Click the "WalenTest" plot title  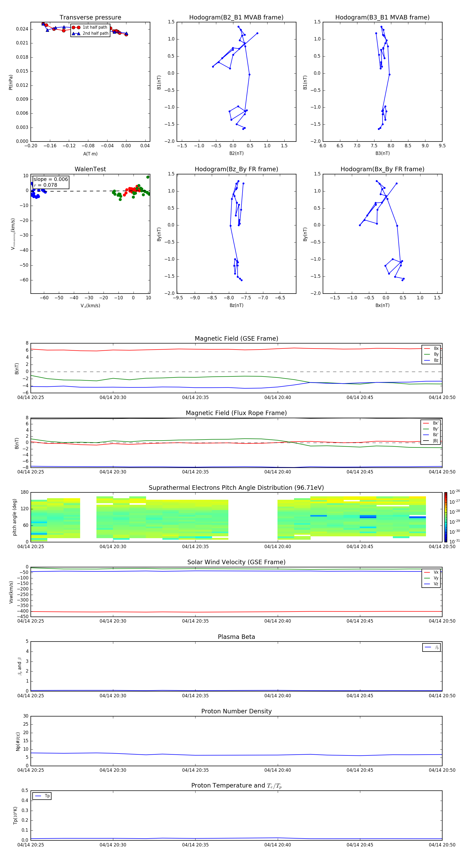pos(90,169)
